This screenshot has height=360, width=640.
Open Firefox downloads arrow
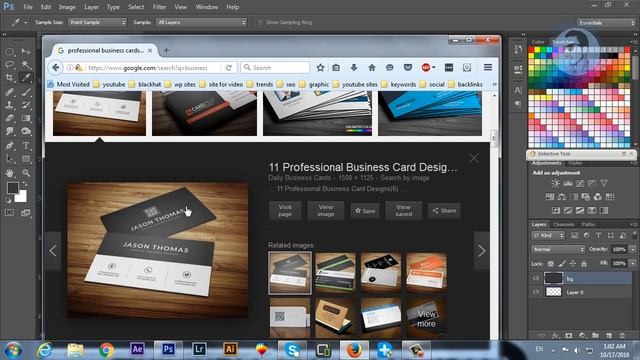[354, 68]
